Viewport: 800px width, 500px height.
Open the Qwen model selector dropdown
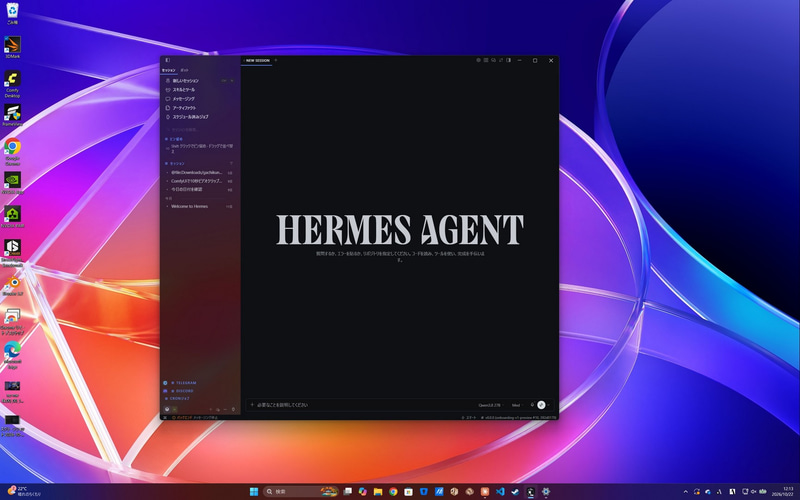pos(491,405)
